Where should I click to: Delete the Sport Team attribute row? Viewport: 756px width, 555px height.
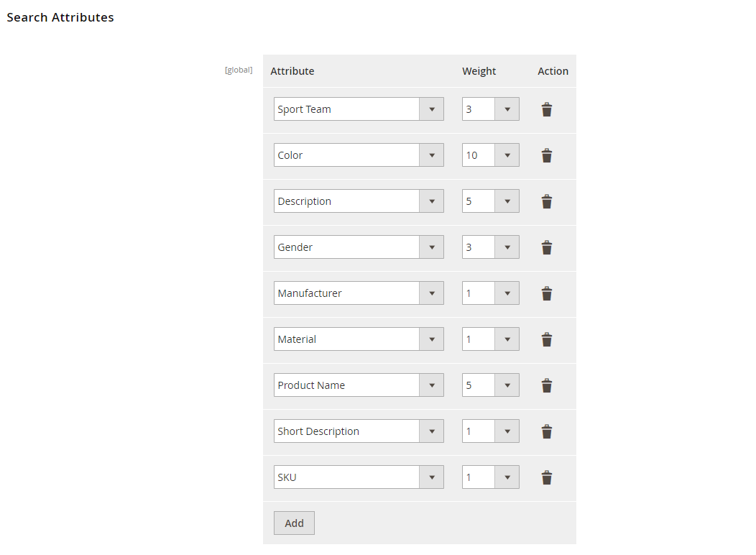pos(547,109)
